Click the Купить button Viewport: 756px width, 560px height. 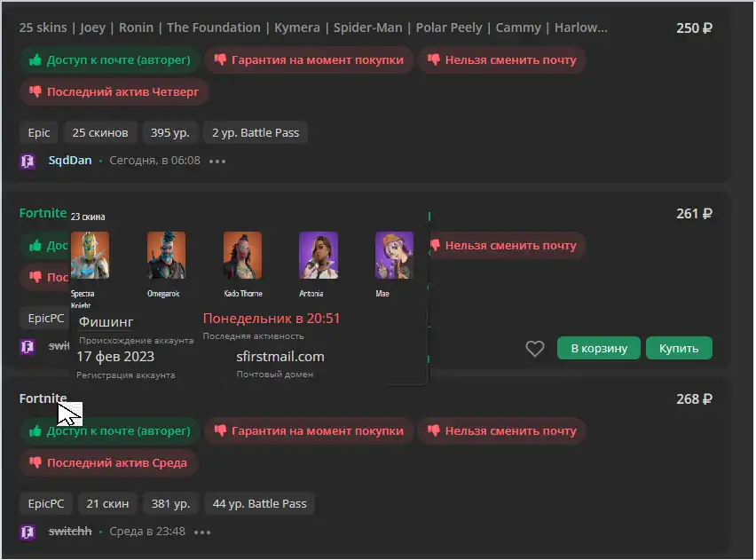click(679, 348)
